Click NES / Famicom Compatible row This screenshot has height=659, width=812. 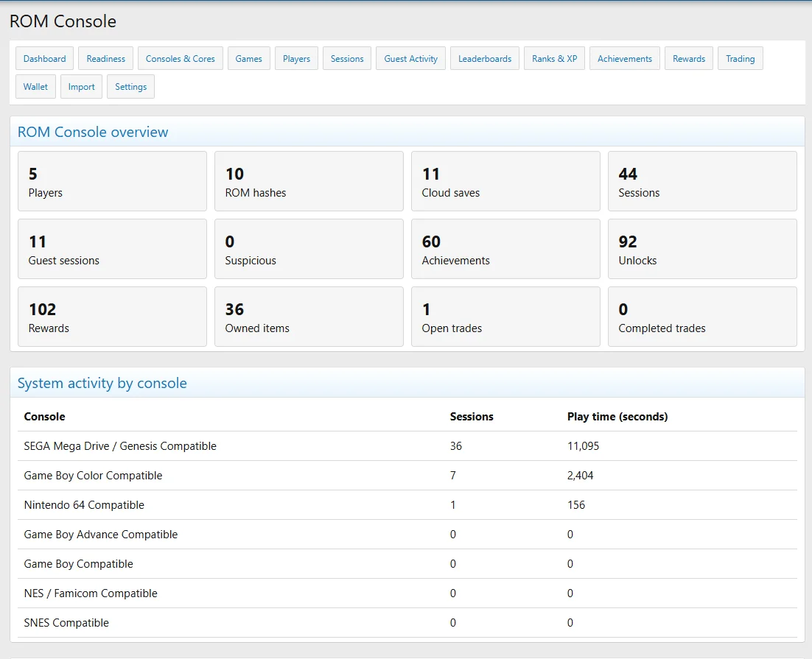coord(407,593)
